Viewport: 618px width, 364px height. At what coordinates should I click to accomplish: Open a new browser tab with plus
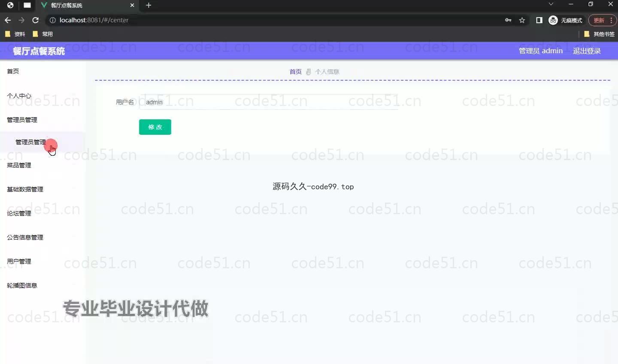[x=148, y=5]
